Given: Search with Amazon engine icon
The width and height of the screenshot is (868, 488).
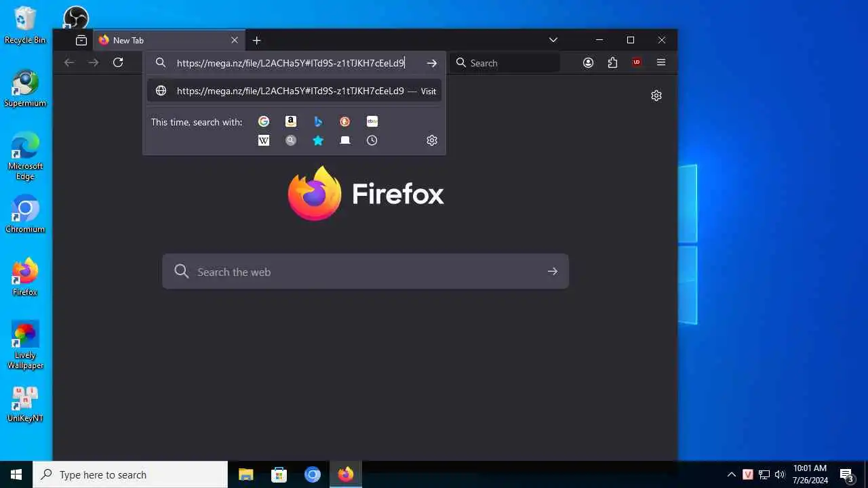Looking at the screenshot, I should [x=291, y=121].
